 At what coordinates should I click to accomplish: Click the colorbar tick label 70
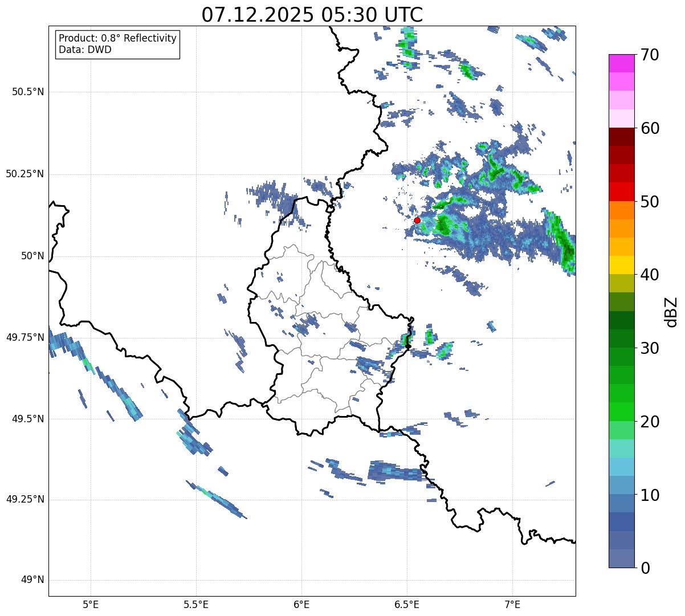click(650, 55)
